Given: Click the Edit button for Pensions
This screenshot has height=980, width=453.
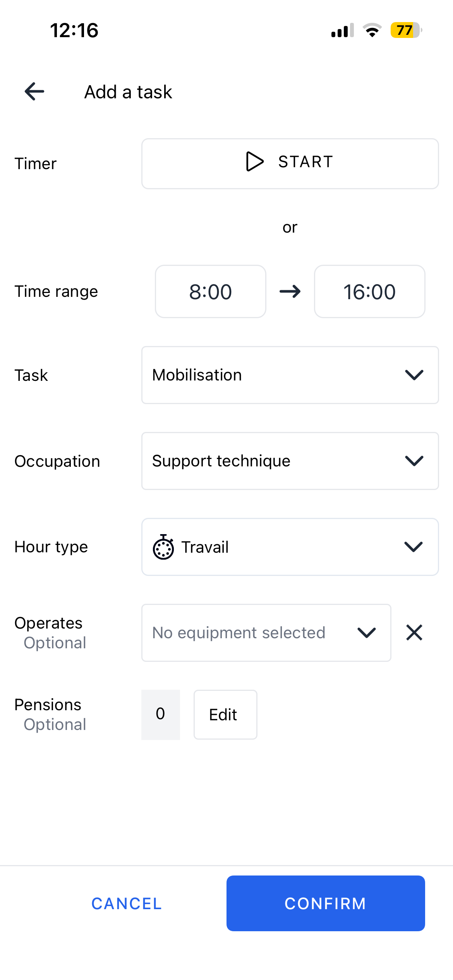Looking at the screenshot, I should (x=225, y=714).
